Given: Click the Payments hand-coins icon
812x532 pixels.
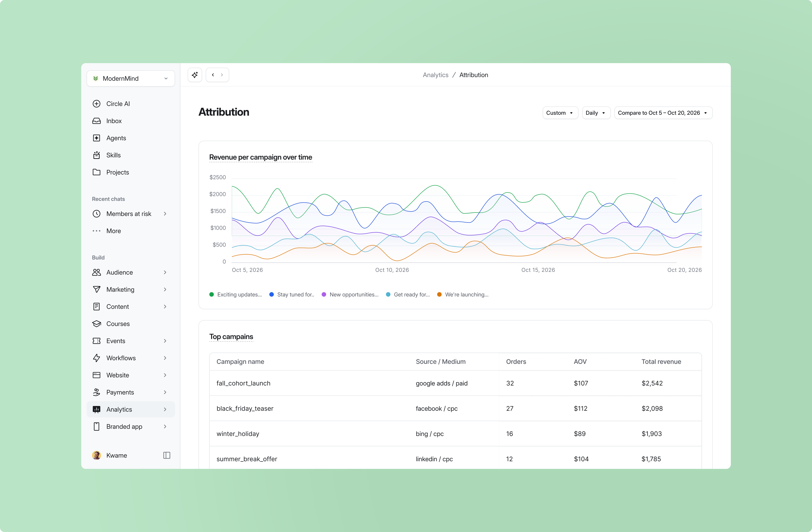Looking at the screenshot, I should coord(97,392).
